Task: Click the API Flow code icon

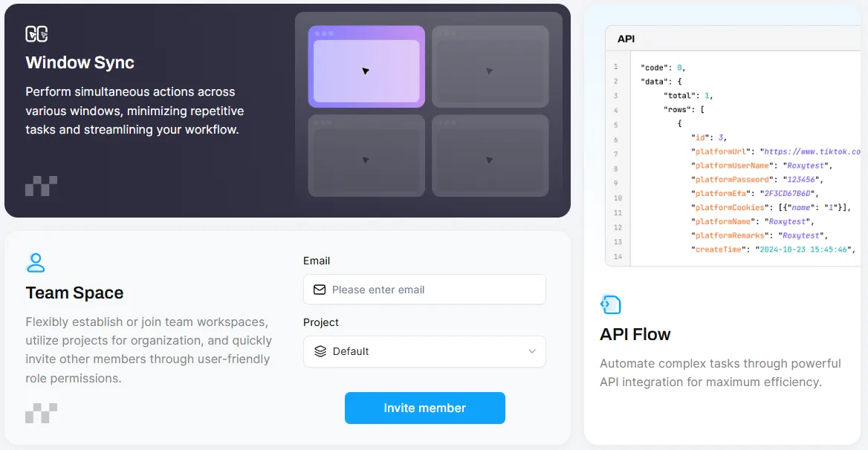Action: pyautogui.click(x=610, y=304)
